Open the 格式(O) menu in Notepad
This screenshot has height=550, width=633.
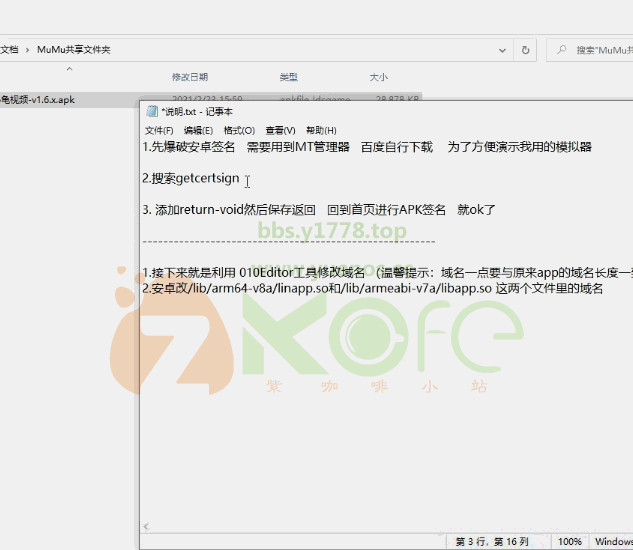(239, 130)
